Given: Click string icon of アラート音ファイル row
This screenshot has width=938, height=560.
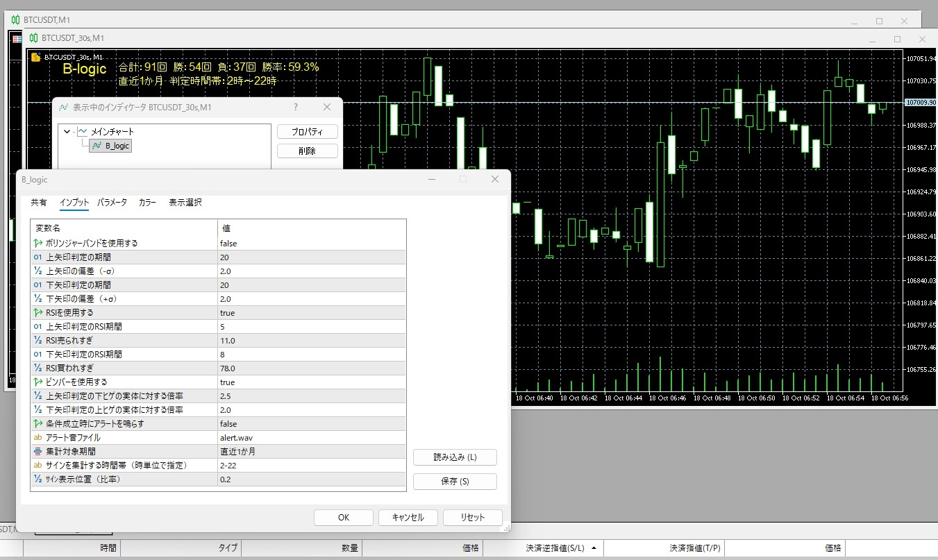Looking at the screenshot, I should click(x=38, y=438).
